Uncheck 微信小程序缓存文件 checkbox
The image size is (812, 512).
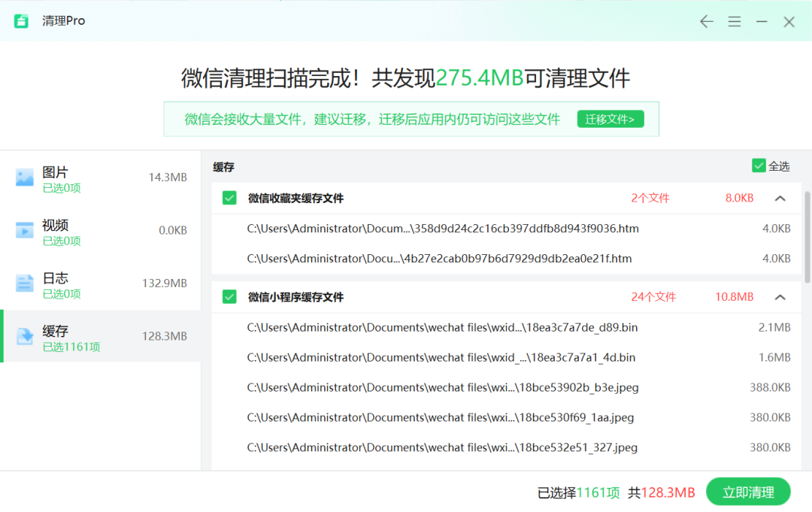pos(229,297)
